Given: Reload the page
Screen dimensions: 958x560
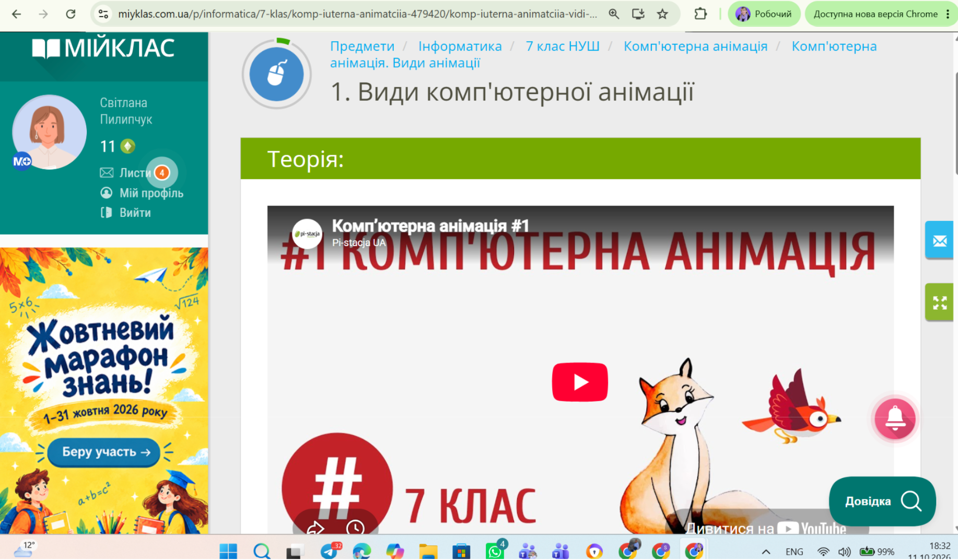Looking at the screenshot, I should (x=71, y=14).
